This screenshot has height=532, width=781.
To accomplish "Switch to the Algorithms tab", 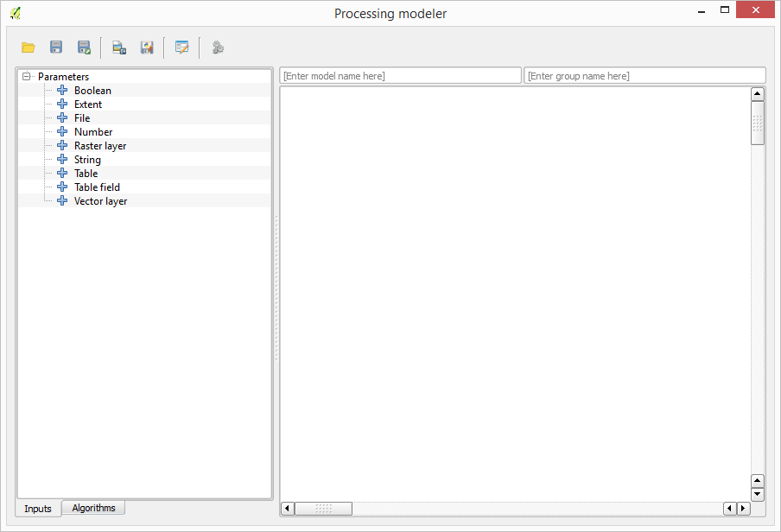I will pos(93,508).
